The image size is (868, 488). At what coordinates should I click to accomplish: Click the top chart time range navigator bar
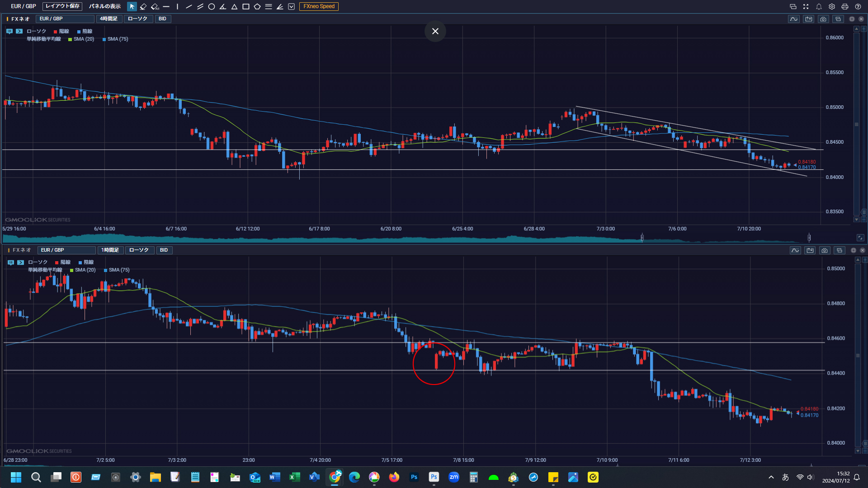pyautogui.click(x=407, y=238)
